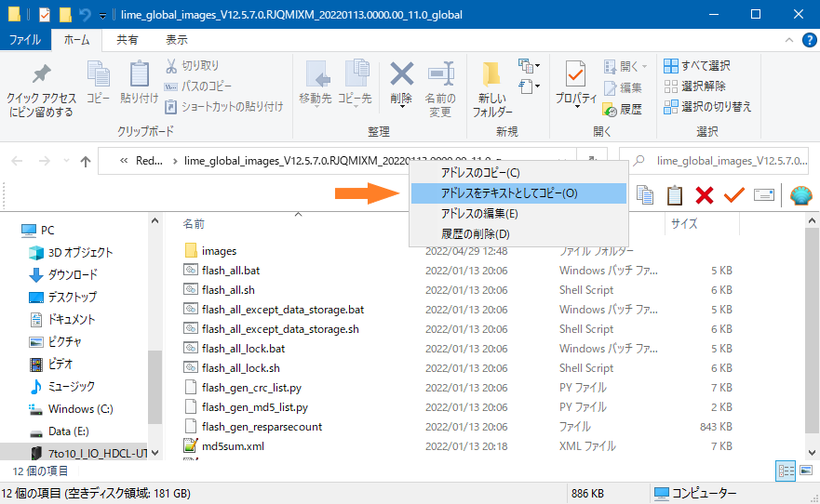Switch to large icons view
Viewport: 820px width, 504px height.
coord(806,471)
